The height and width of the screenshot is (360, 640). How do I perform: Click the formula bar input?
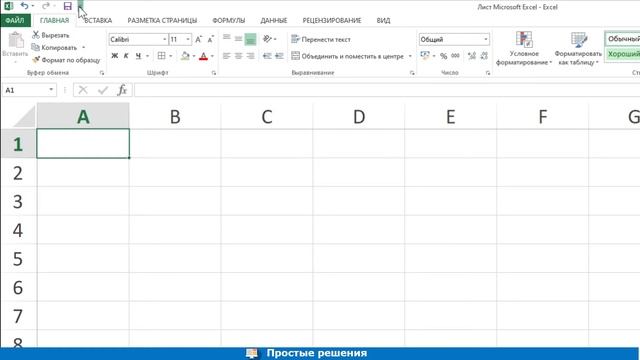click(387, 90)
